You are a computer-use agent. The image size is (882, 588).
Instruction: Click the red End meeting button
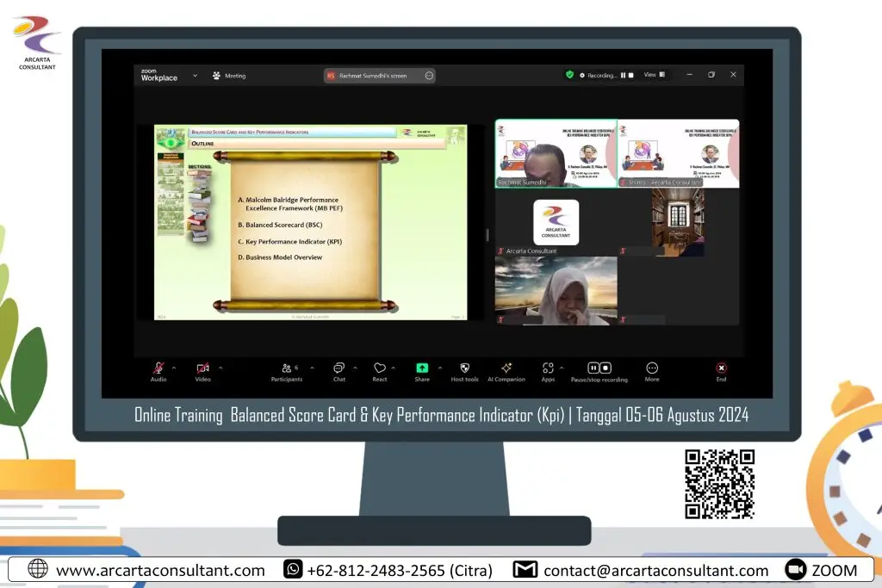[721, 368]
